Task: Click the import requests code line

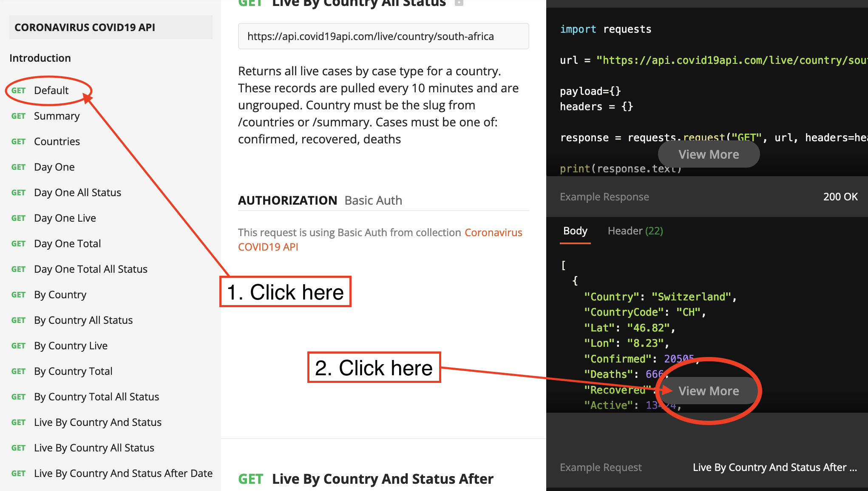Action: (x=605, y=29)
